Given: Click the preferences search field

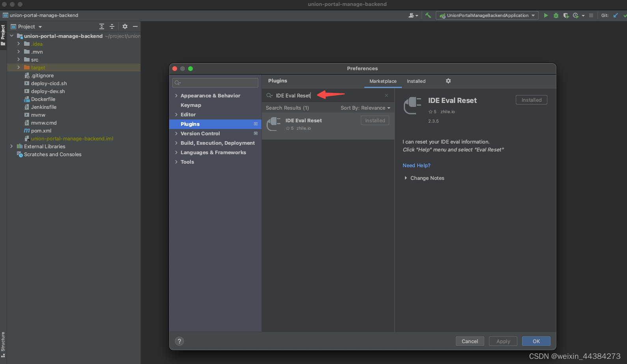Looking at the screenshot, I should (x=215, y=83).
